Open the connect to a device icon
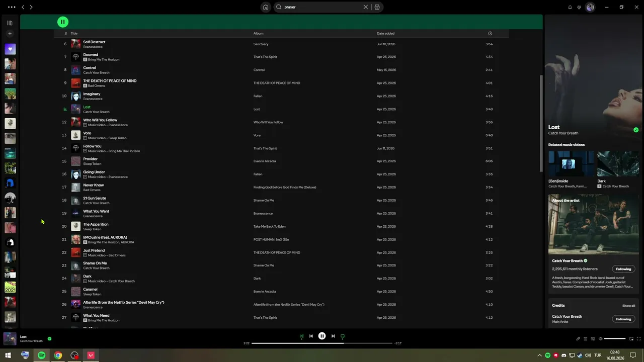 (593, 338)
